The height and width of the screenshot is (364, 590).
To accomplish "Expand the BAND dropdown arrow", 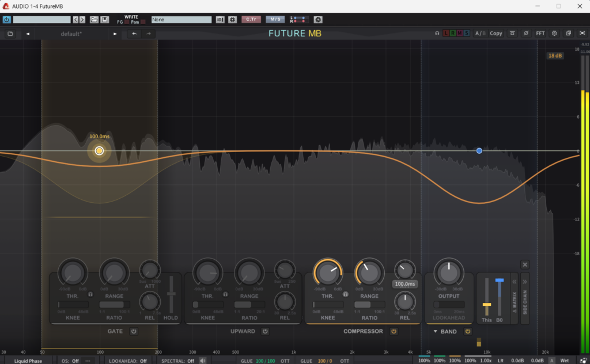I will pos(435,331).
